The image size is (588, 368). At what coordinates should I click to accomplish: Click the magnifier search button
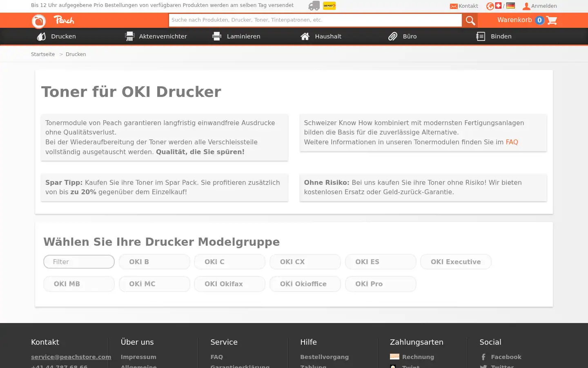[470, 20]
